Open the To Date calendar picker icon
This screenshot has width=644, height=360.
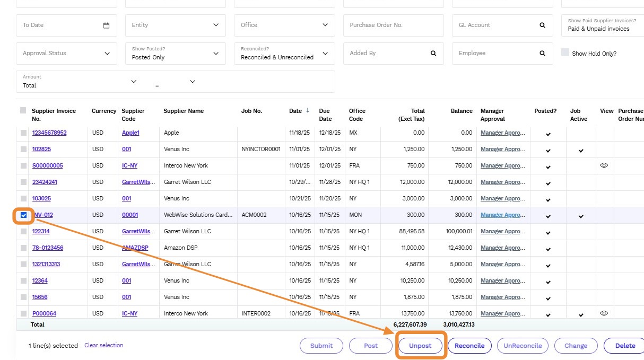[106, 25]
